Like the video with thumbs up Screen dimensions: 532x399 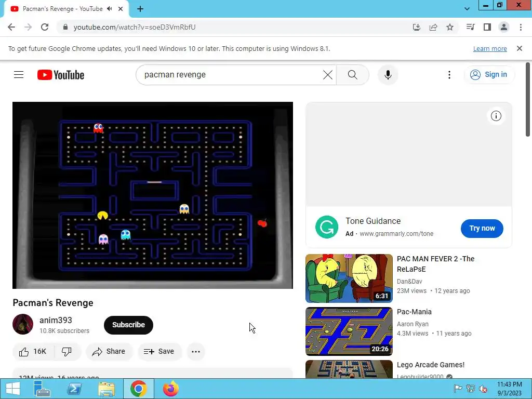33,352
